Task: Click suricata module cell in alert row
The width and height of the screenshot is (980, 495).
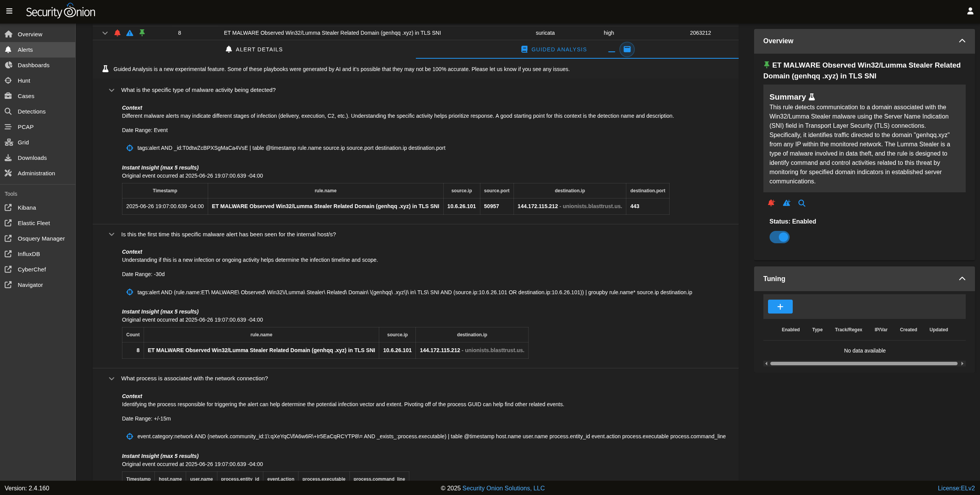Action: point(545,33)
